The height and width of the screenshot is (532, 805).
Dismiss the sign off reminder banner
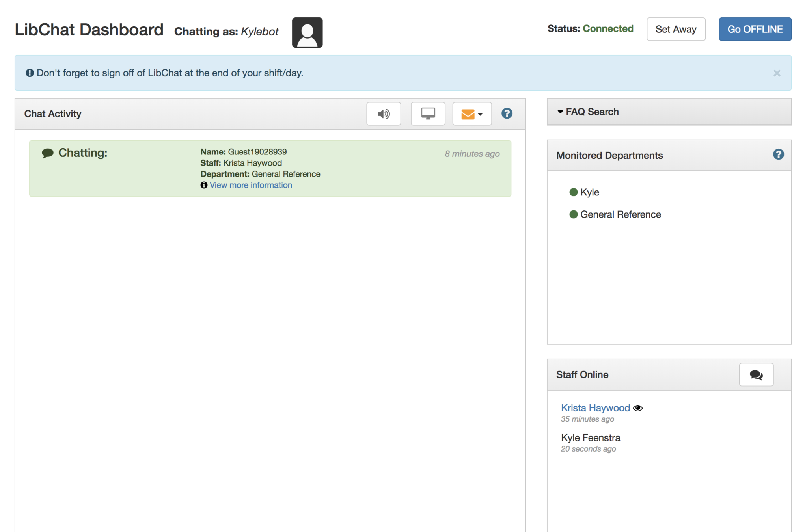(x=777, y=73)
